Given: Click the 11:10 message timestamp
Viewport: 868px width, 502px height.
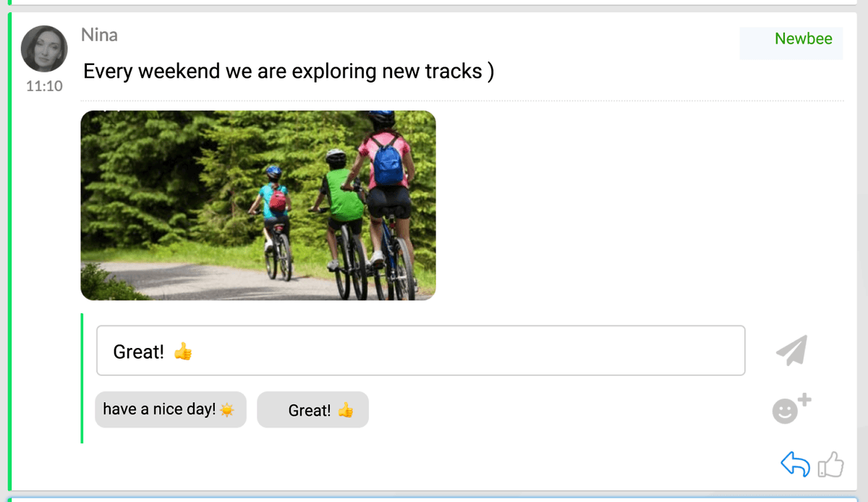Looking at the screenshot, I should [44, 86].
